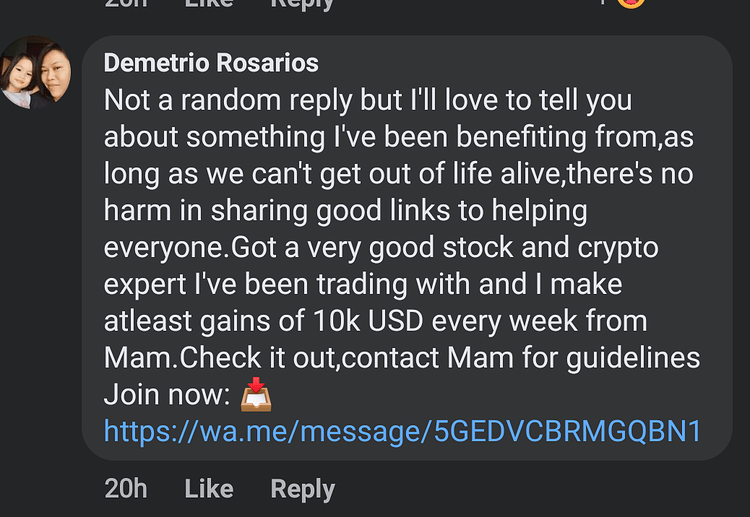The width and height of the screenshot is (750, 517).
Task: Reply to the previous comment at the top
Action: pos(302,5)
